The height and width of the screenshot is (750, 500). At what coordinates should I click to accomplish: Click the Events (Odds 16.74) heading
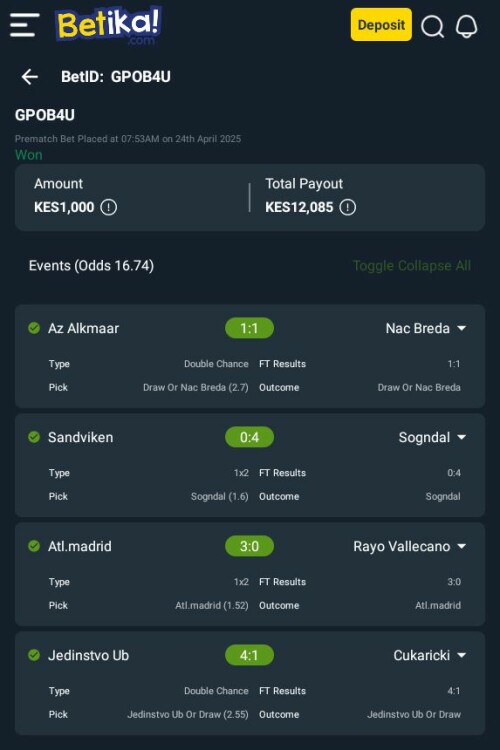coord(91,265)
